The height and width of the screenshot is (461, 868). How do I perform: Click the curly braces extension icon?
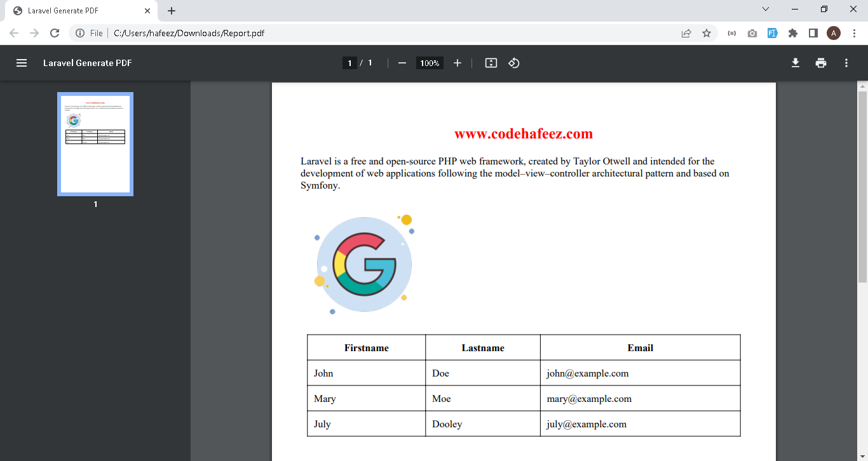pos(732,33)
